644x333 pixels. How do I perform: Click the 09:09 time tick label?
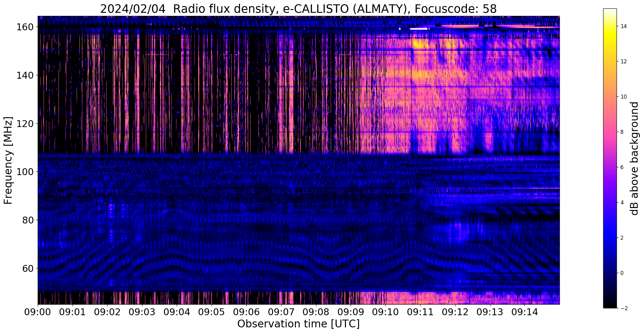click(351, 312)
